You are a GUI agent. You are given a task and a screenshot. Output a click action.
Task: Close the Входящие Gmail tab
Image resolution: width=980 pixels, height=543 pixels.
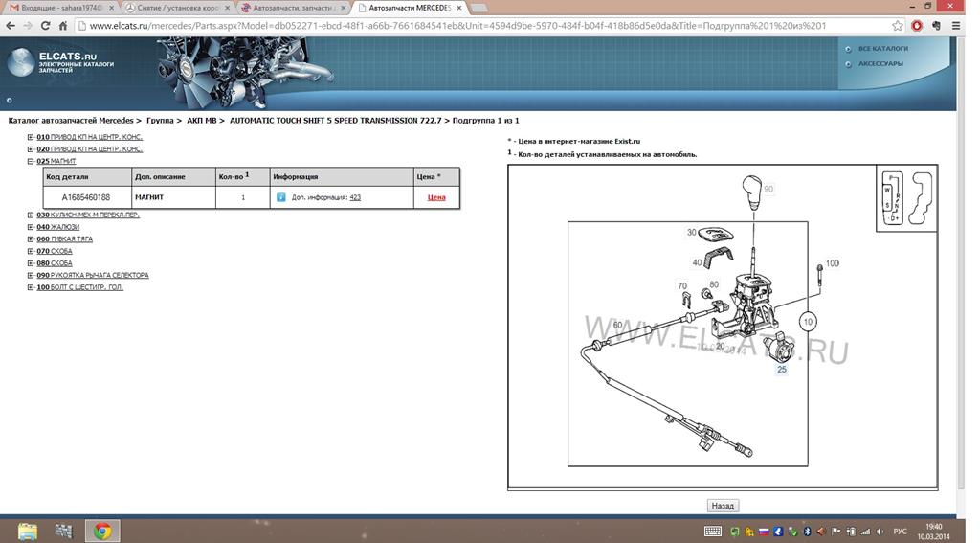coord(111,8)
